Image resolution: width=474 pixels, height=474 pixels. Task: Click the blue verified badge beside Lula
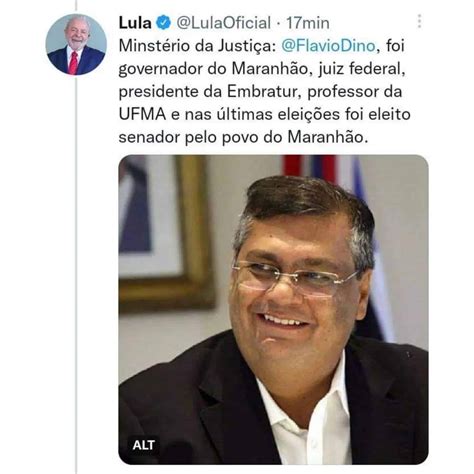point(163,23)
